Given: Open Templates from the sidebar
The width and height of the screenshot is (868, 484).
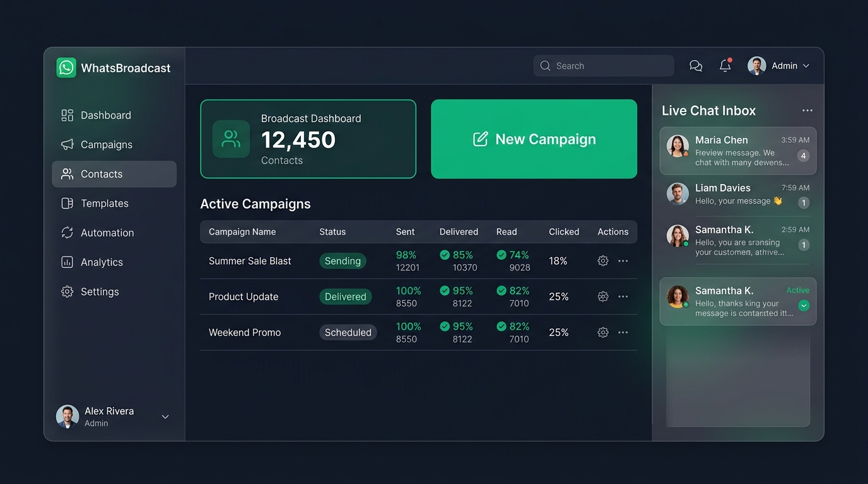Looking at the screenshot, I should (114, 204).
